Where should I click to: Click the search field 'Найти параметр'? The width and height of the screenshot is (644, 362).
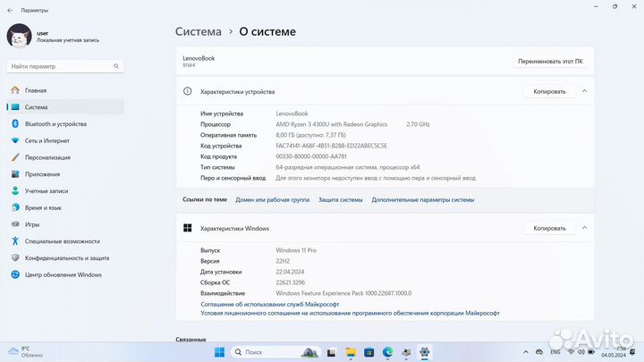[65, 66]
